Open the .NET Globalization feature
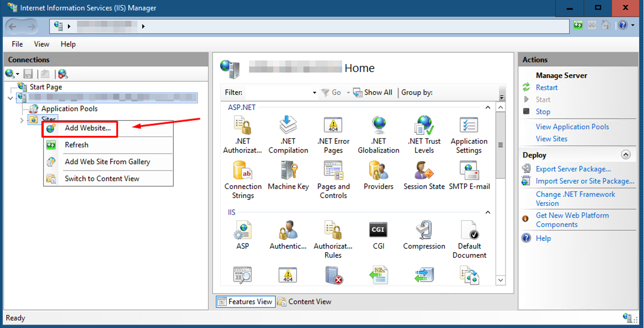 point(378,135)
